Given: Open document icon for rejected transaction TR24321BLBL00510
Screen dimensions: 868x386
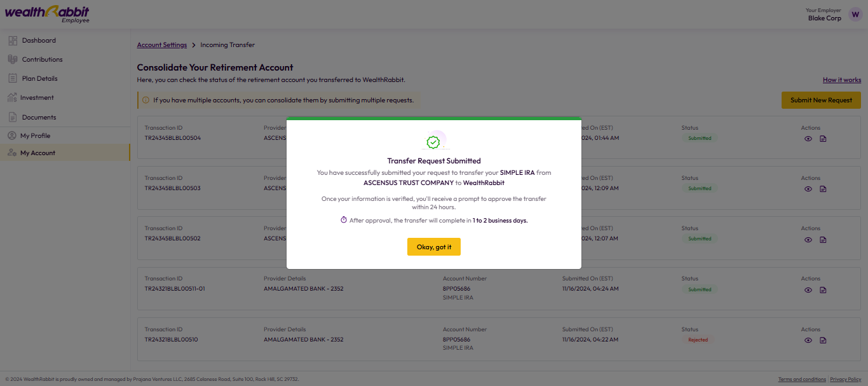Looking at the screenshot, I should pyautogui.click(x=823, y=340).
